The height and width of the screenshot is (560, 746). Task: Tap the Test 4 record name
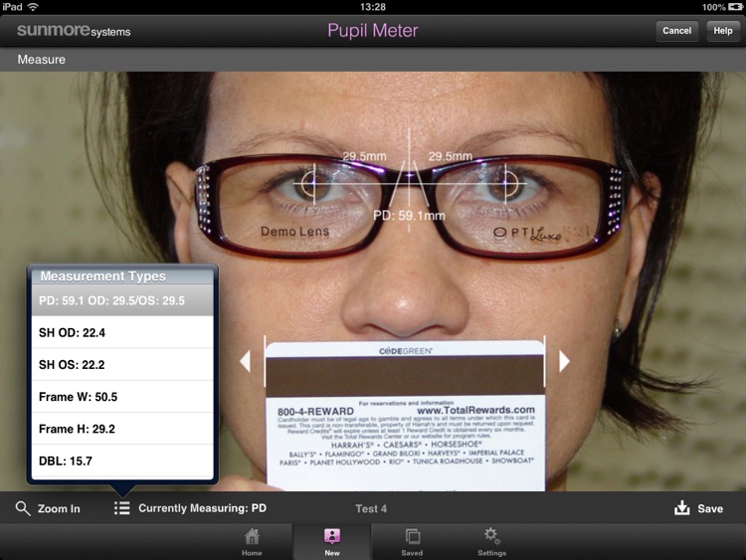[371, 508]
